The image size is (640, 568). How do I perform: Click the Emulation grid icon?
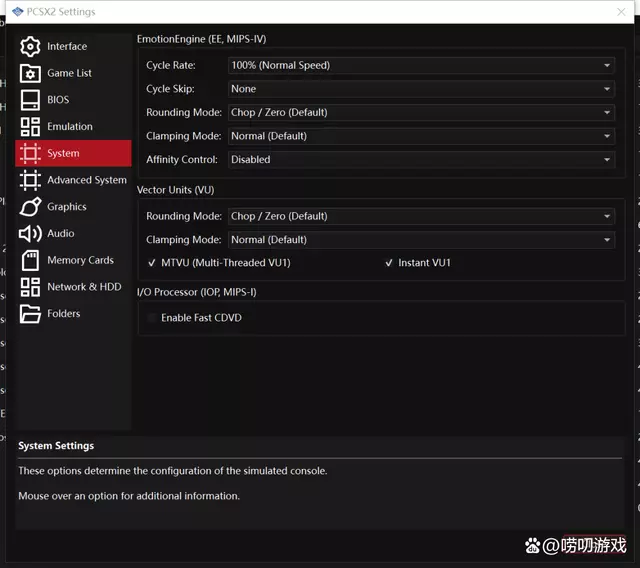click(30, 126)
